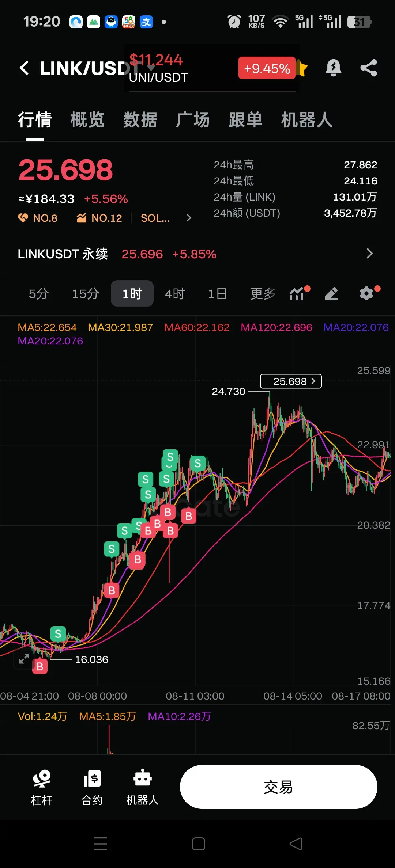Tap the NO.8 ranking badge
The height and width of the screenshot is (868, 395).
(38, 218)
